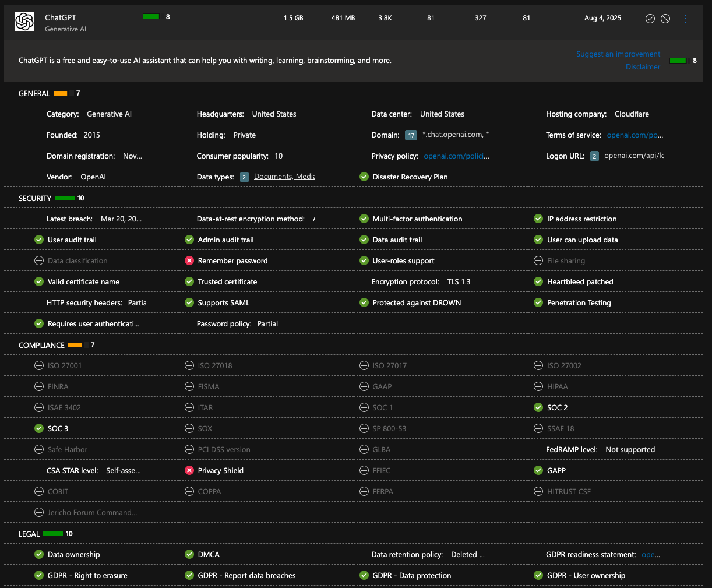Click the dash icon beside ISO 27001

click(x=39, y=366)
